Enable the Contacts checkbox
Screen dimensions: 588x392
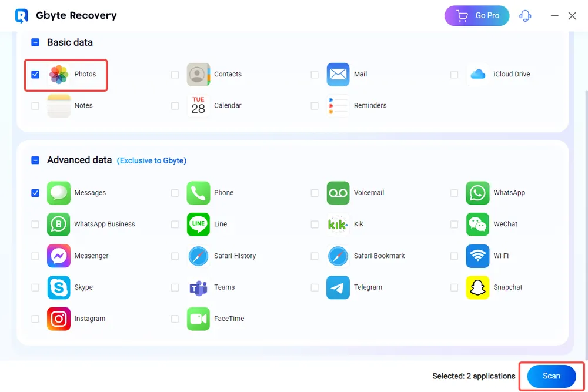[x=175, y=74]
